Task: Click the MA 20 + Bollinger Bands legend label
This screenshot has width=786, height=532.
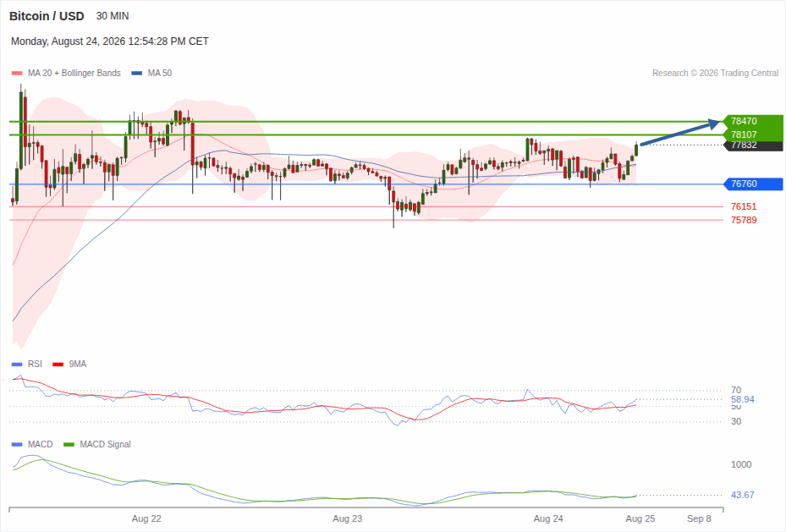Action: (x=74, y=73)
